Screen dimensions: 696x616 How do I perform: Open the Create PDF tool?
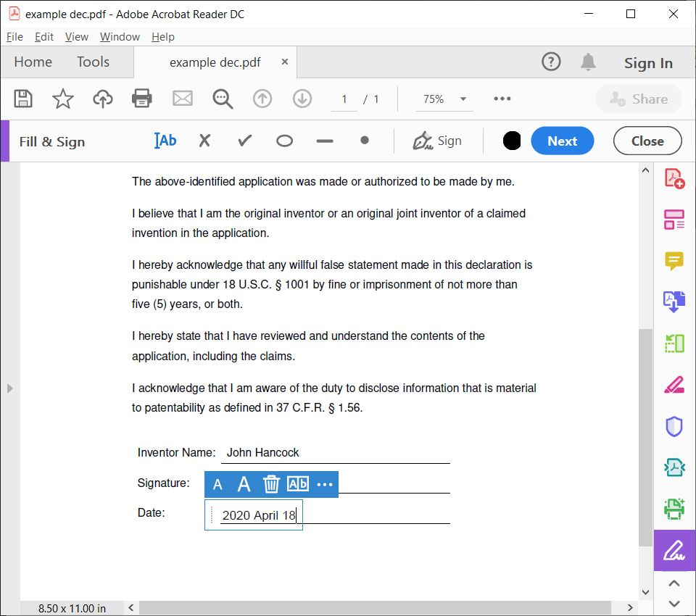coord(674,176)
